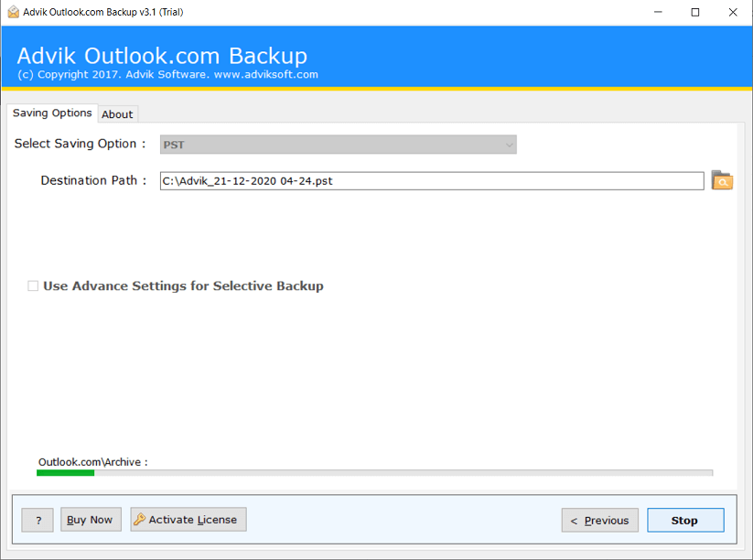Switch to the Saving Options tab
Screen dimensions: 753x560
tap(52, 113)
